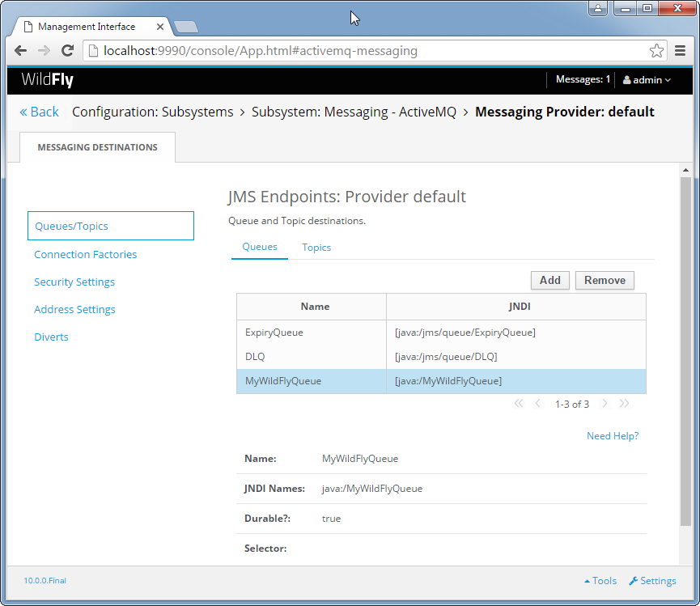Viewport: 700px width, 606px height.
Task: Reload the page with the refresh icon
Action: (x=67, y=50)
